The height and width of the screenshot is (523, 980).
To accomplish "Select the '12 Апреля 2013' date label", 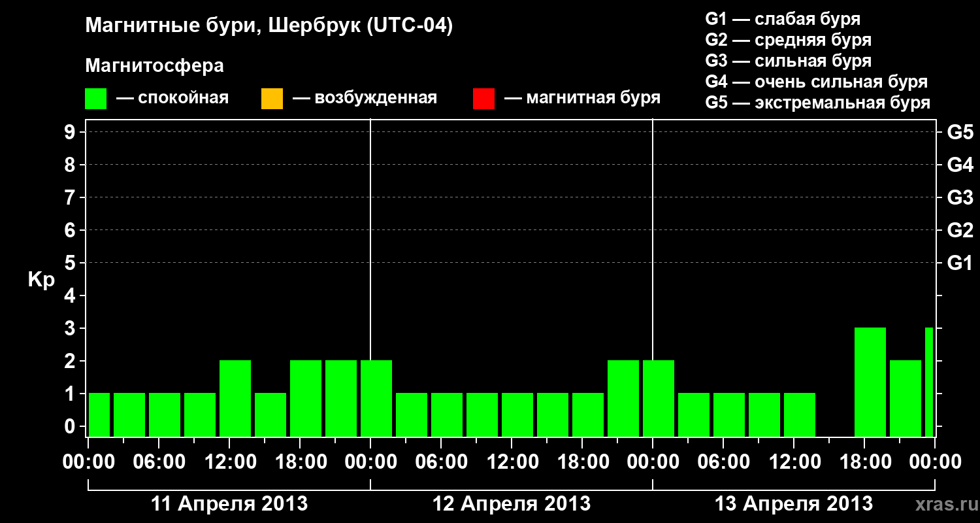I will [x=512, y=504].
